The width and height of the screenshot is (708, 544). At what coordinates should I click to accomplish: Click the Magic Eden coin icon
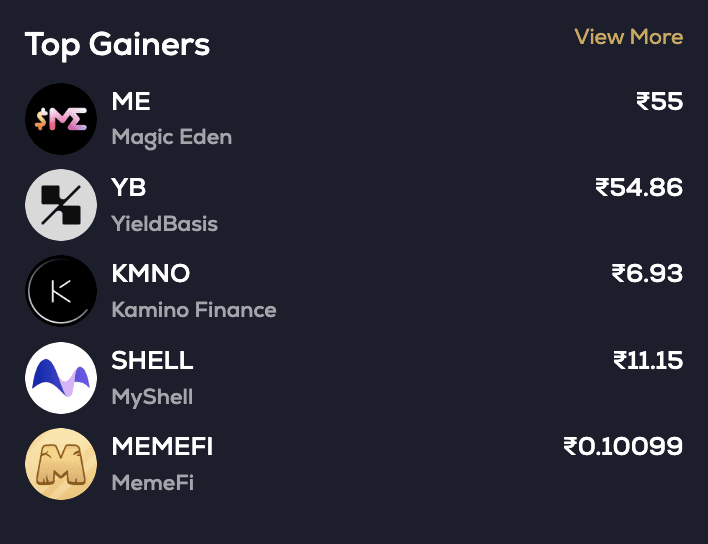click(x=61, y=119)
